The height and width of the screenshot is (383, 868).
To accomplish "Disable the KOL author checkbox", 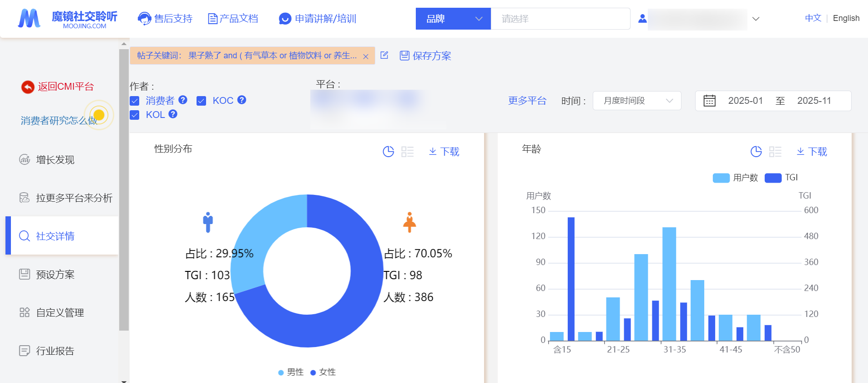I will click(135, 115).
